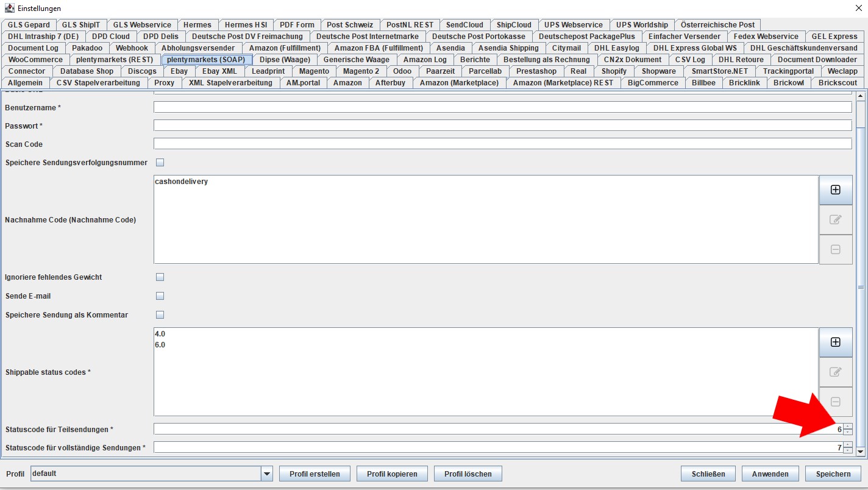The height and width of the screenshot is (490, 868).
Task: Switch to Magento 2 tab
Action: coord(361,71)
